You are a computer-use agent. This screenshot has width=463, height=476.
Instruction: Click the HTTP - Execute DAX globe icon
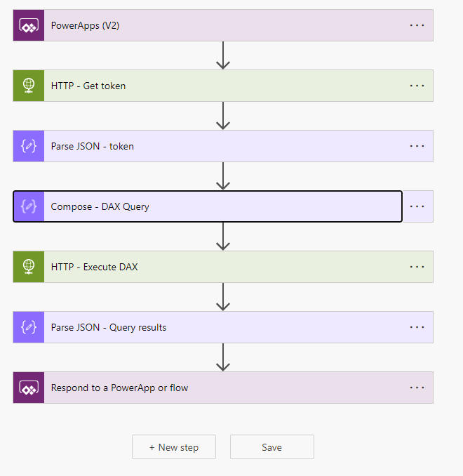pyautogui.click(x=29, y=267)
